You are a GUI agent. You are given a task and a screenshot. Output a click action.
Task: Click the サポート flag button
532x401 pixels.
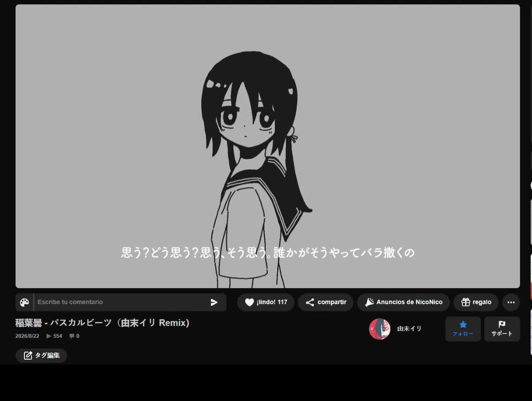(x=502, y=329)
